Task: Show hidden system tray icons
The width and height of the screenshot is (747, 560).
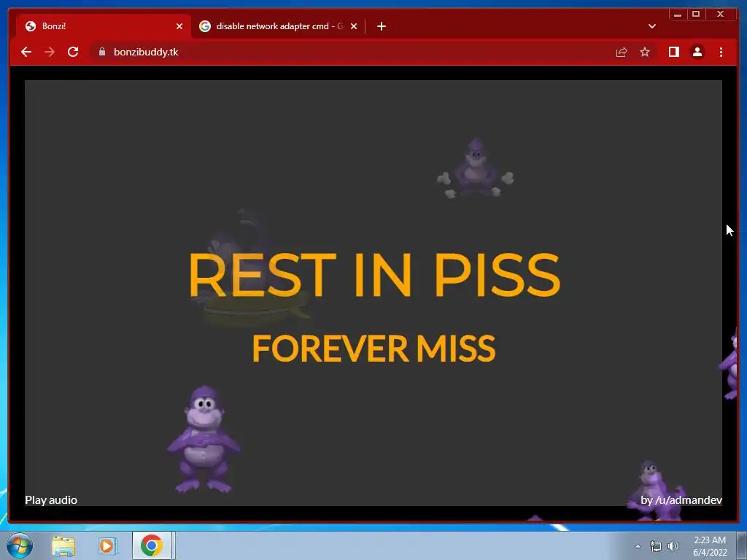Action: pos(638,546)
